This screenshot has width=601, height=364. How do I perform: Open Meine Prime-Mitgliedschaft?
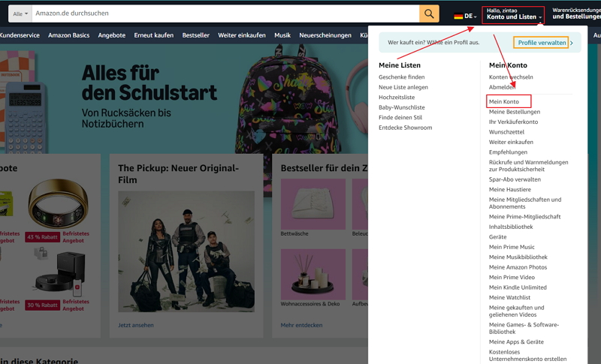[524, 217]
